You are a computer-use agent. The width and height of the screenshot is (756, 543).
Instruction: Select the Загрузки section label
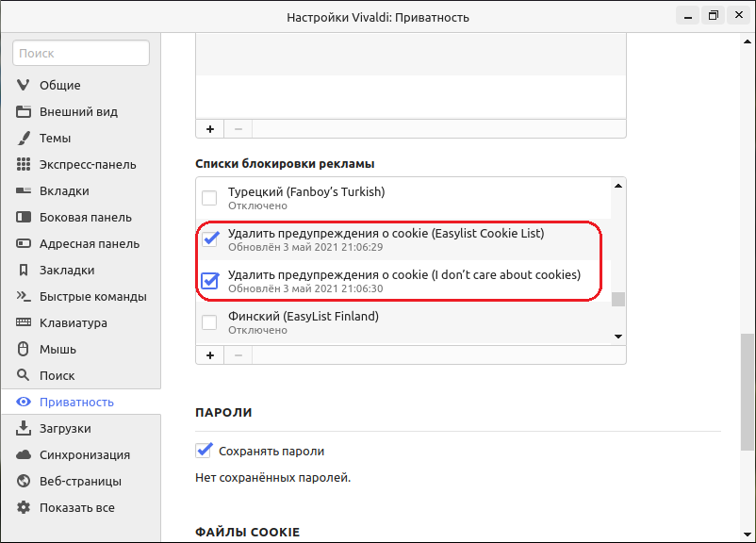point(65,429)
